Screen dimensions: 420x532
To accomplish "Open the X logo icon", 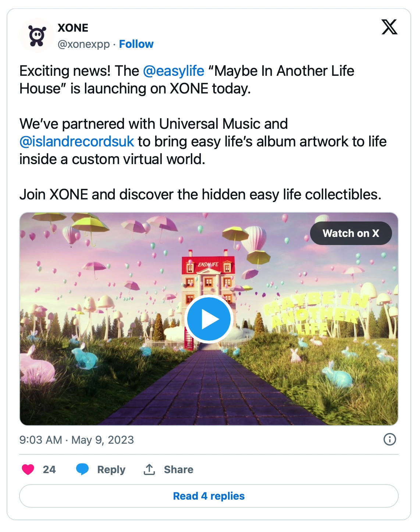I will click(389, 27).
